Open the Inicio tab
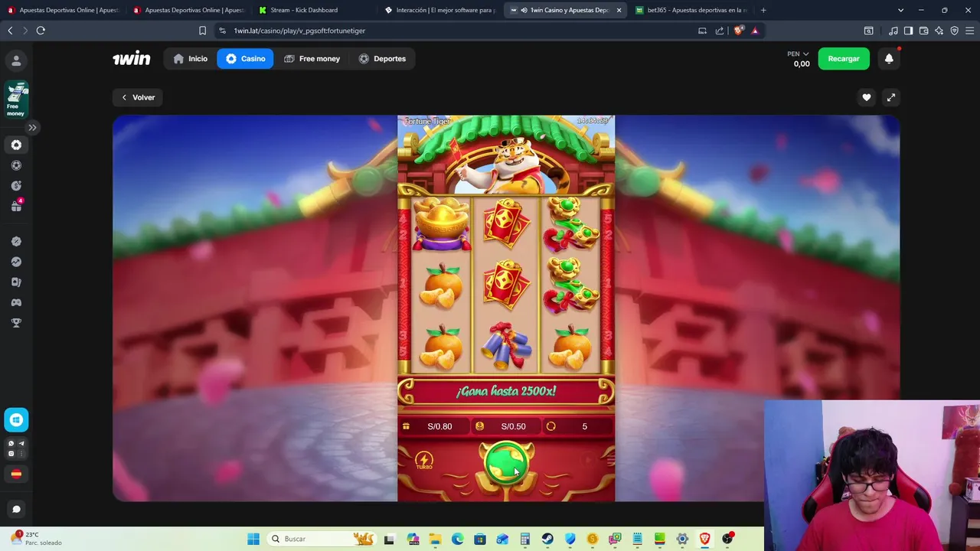 point(190,59)
